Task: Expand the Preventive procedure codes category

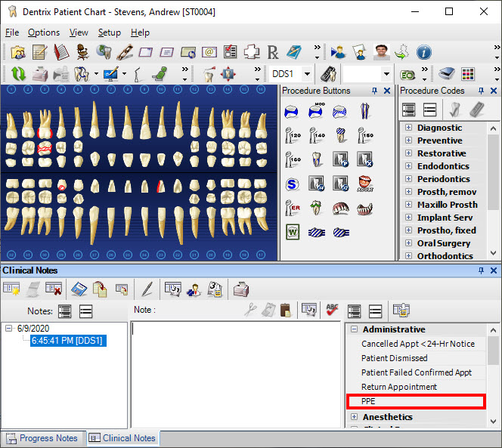Action: coord(408,141)
